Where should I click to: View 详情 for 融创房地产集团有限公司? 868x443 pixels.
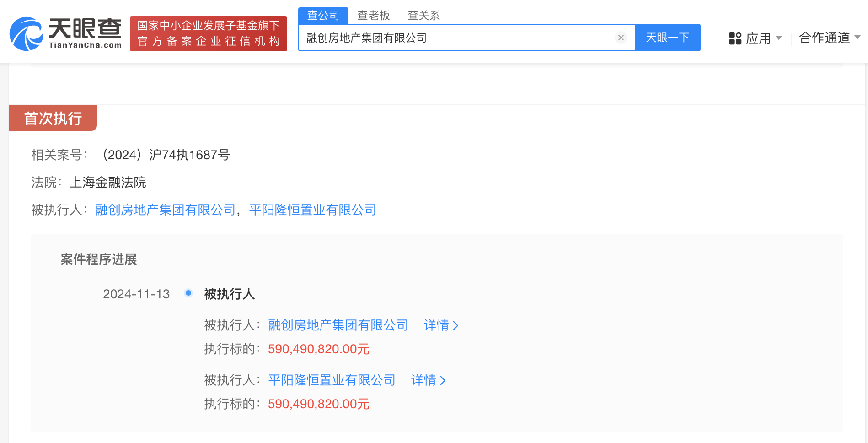click(441, 325)
